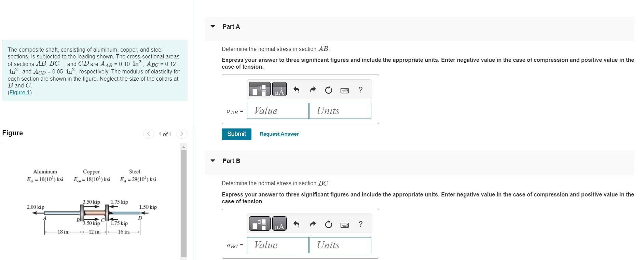
Task: Open the keyboard shortcuts icon in Part B
Action: coord(344,224)
